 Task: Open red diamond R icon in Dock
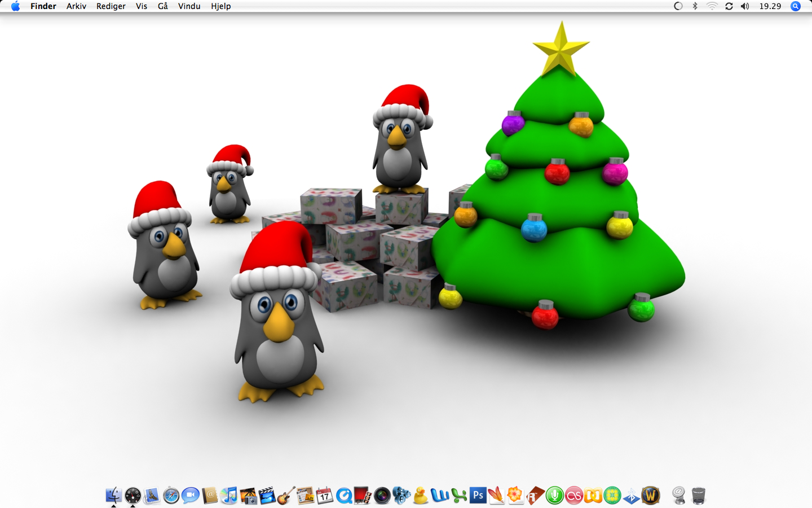coord(535,496)
